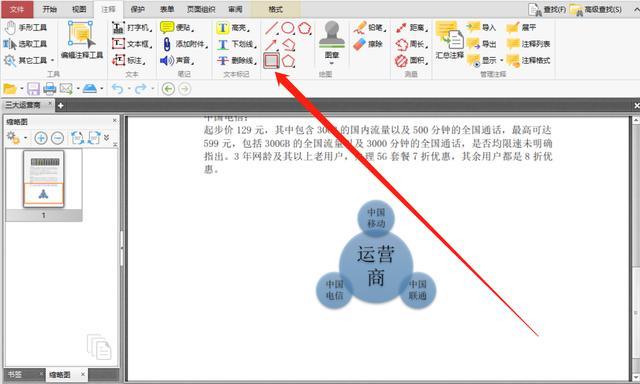This screenshot has width=640, height=384.
Task: Expand the 显示 comments dropdown
Action: click(502, 60)
